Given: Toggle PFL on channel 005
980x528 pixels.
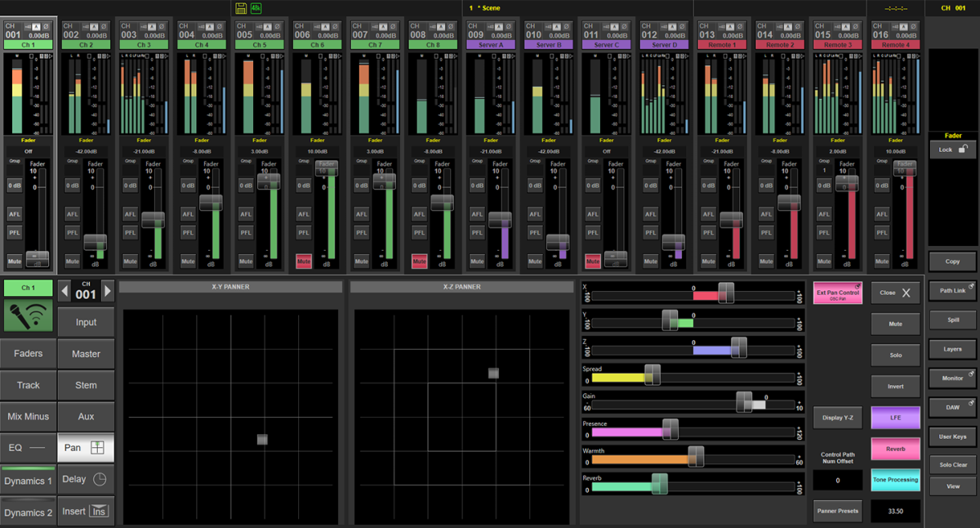Looking at the screenshot, I should tap(246, 233).
